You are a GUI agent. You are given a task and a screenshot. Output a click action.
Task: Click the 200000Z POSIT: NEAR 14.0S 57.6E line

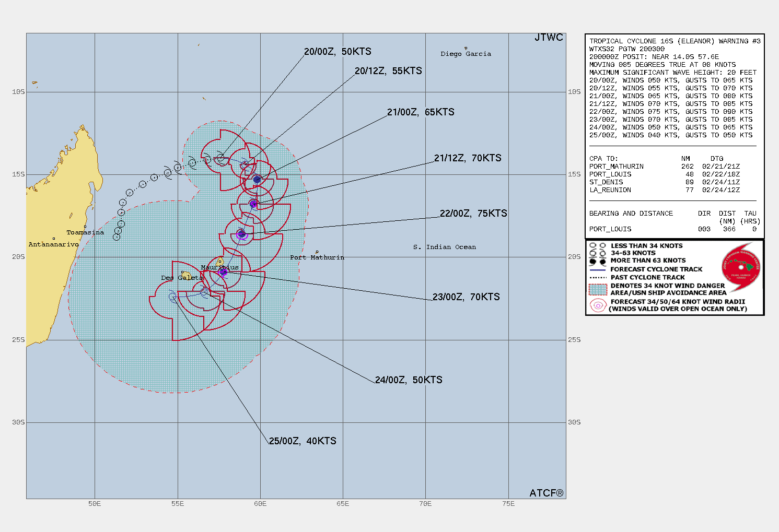[654, 57]
